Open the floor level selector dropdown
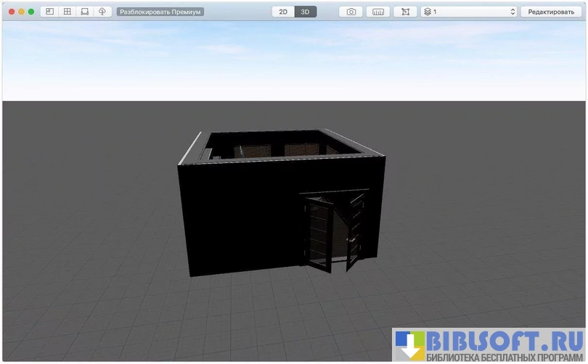588x364 pixels. tap(469, 12)
